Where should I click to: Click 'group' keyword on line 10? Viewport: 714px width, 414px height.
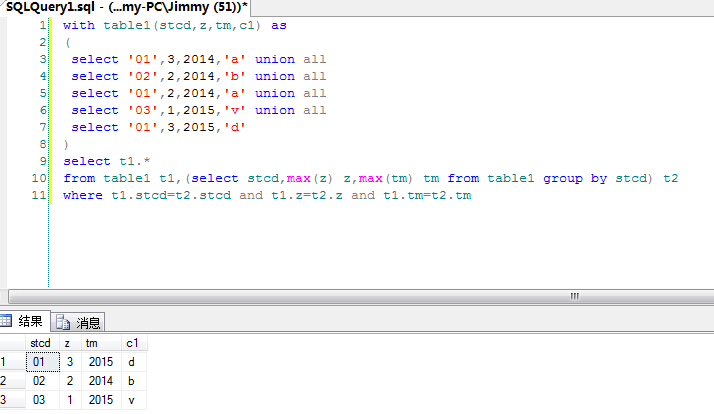click(x=563, y=179)
